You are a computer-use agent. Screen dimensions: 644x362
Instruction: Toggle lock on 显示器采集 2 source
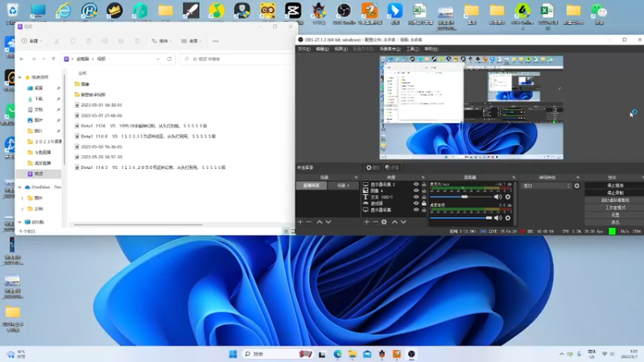(x=424, y=184)
